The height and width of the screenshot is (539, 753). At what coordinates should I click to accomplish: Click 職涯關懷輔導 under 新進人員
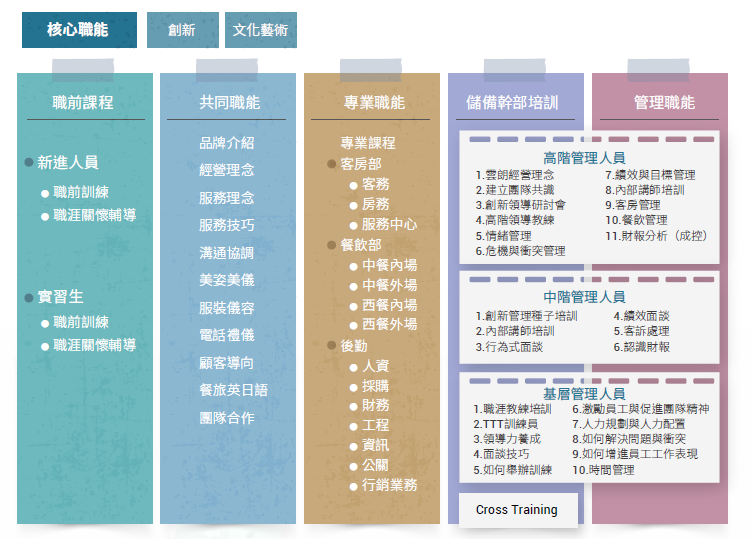coord(95,215)
